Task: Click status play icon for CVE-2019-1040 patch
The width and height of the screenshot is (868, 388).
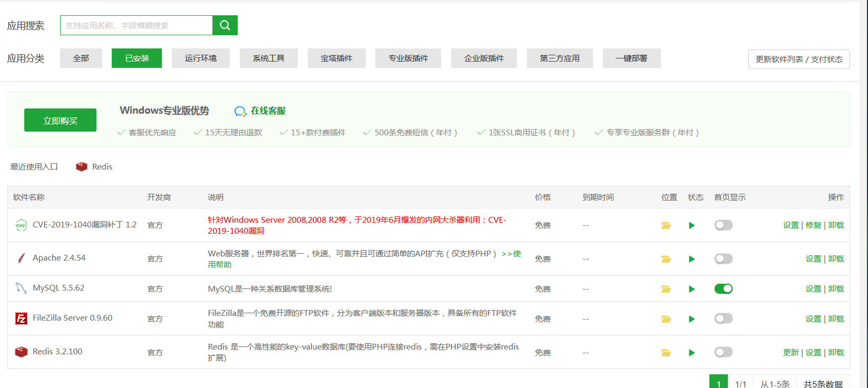Action: coord(692,225)
